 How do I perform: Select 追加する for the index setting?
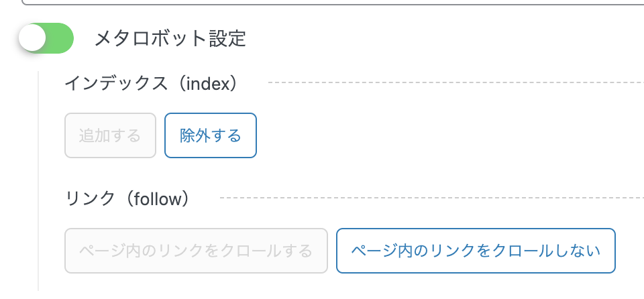[x=110, y=135]
